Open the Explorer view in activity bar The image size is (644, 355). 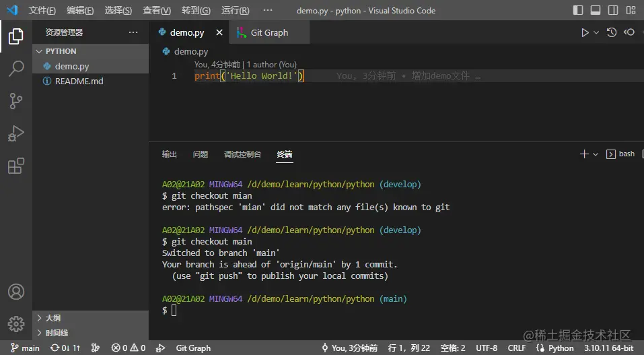pos(16,36)
